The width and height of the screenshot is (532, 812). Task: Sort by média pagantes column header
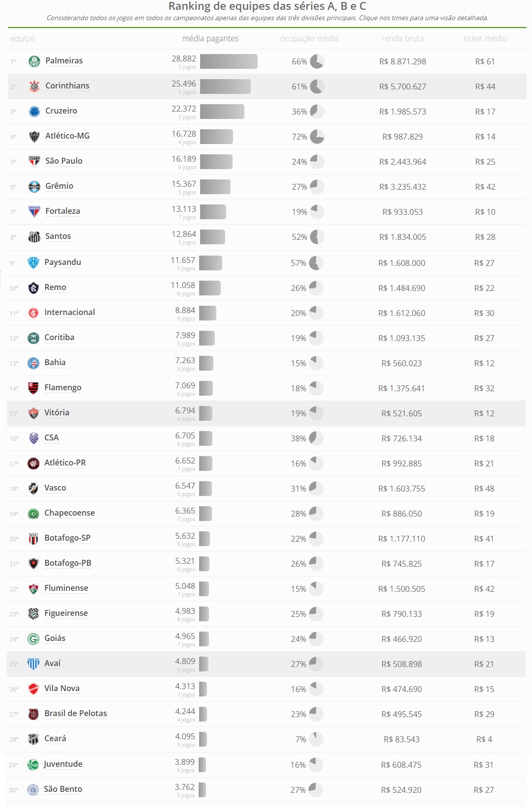pyautogui.click(x=210, y=38)
